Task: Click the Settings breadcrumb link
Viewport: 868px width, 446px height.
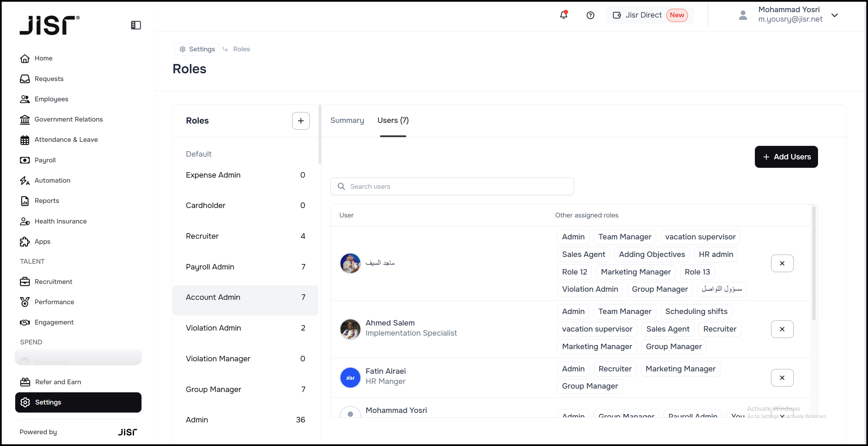Action: click(x=198, y=49)
